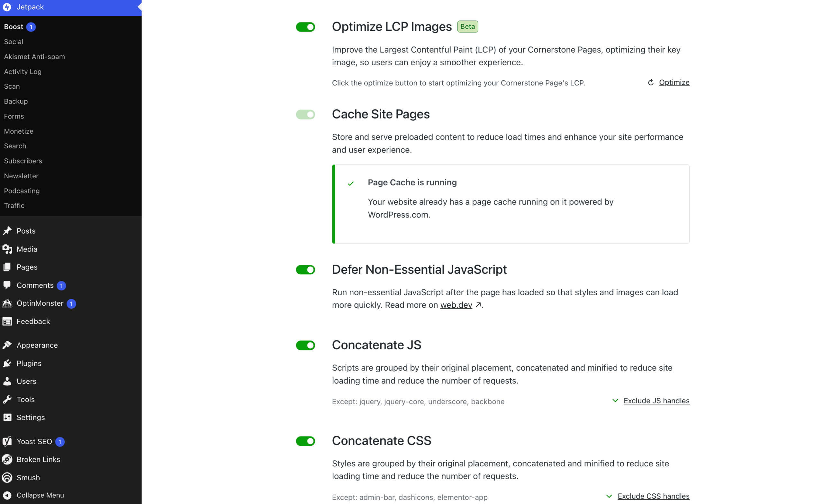The height and width of the screenshot is (504, 823).
Task: Expand the Exclude JS handles section
Action: click(656, 401)
